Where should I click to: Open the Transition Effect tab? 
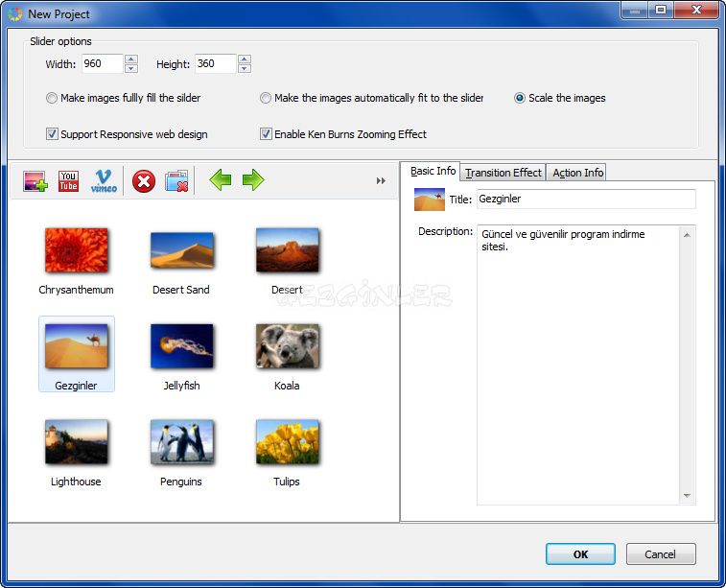click(504, 173)
